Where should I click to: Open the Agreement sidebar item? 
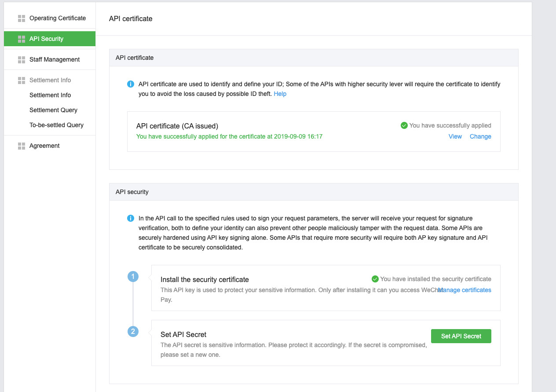click(44, 146)
